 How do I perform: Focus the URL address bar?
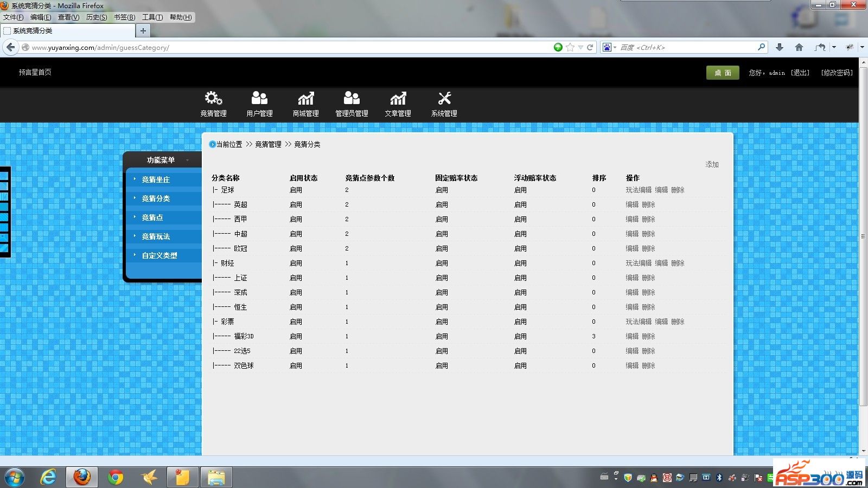[290, 47]
